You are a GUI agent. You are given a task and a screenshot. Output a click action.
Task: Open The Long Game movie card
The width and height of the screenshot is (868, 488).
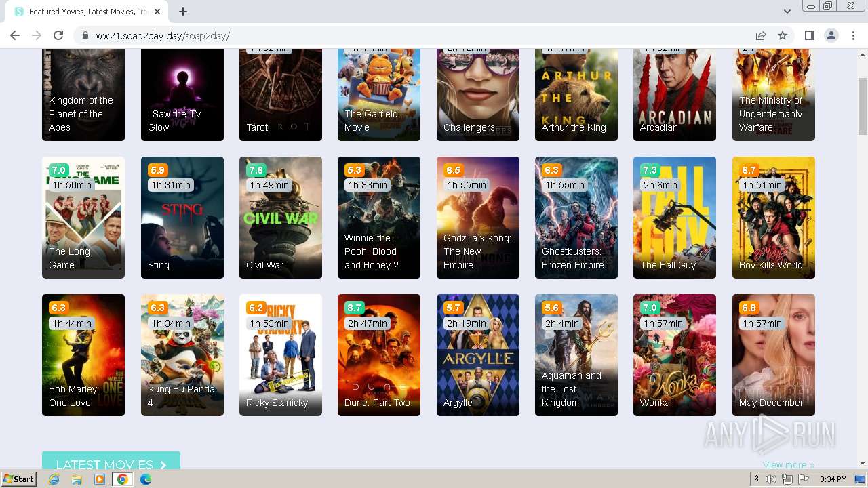point(83,218)
